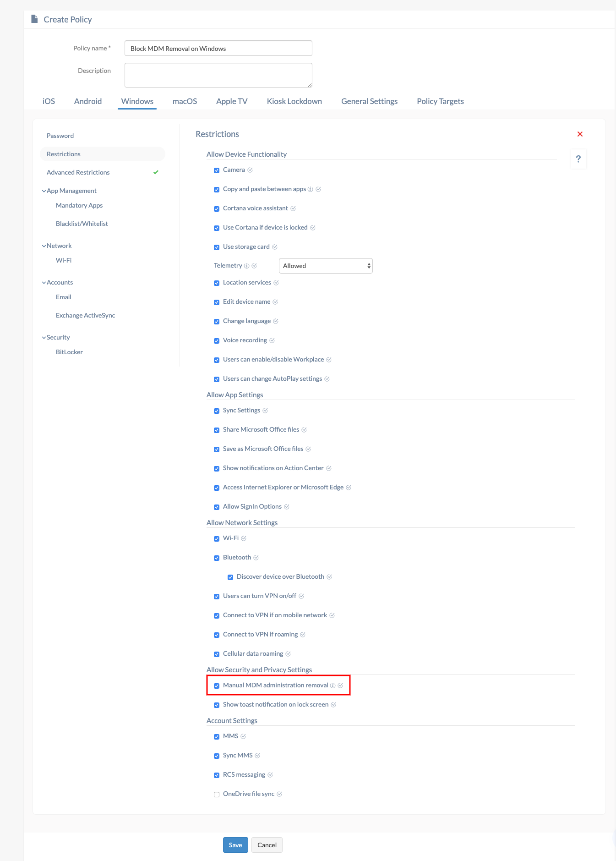
Task: Click circled check icon beside Use Cortana if device is locked
Action: [313, 228]
